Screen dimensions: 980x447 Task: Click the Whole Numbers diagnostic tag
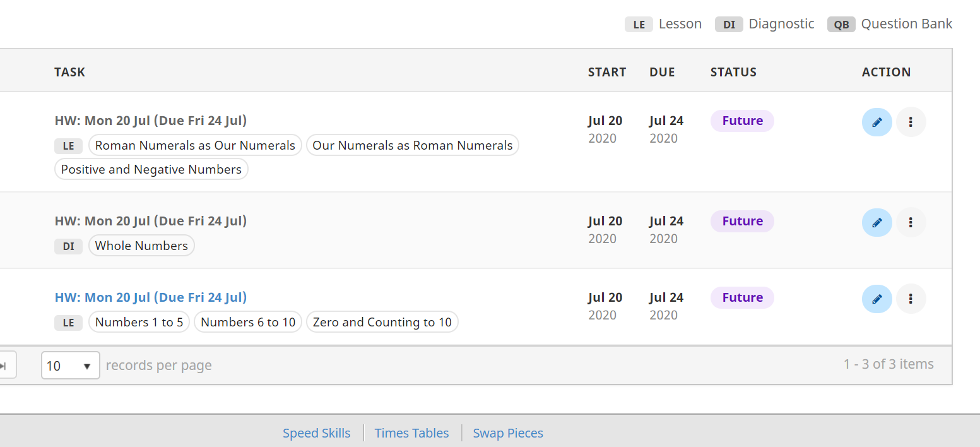(141, 246)
